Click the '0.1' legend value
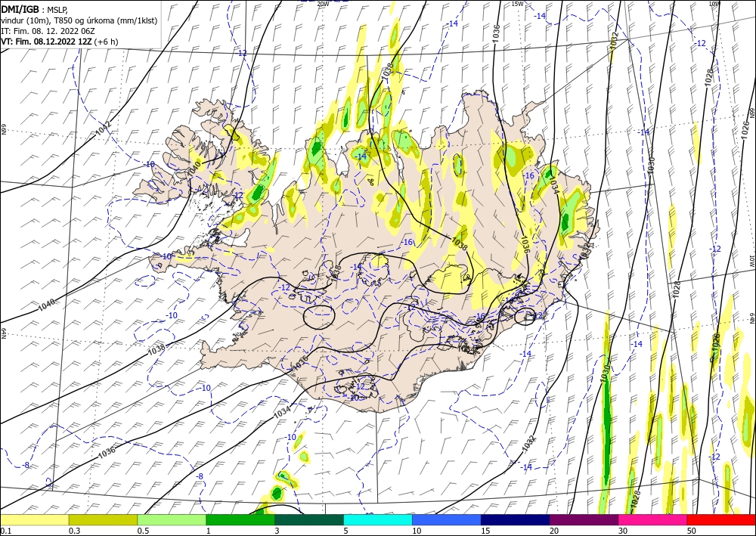756x536 pixels. click(5, 531)
